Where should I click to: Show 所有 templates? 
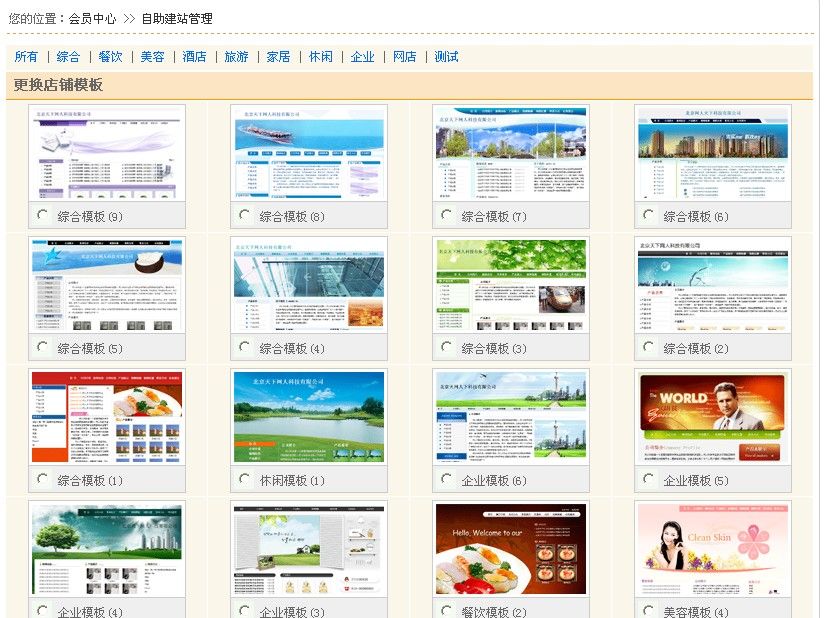[26, 57]
